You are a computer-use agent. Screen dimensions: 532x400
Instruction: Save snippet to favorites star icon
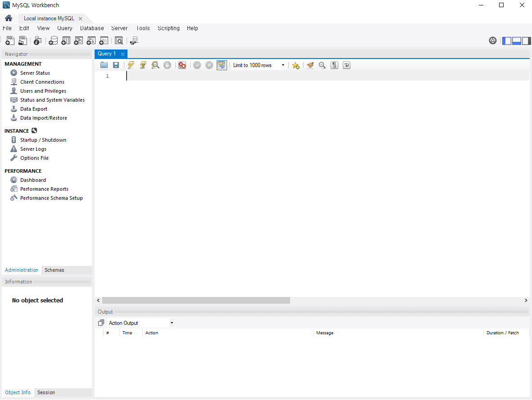(x=296, y=65)
